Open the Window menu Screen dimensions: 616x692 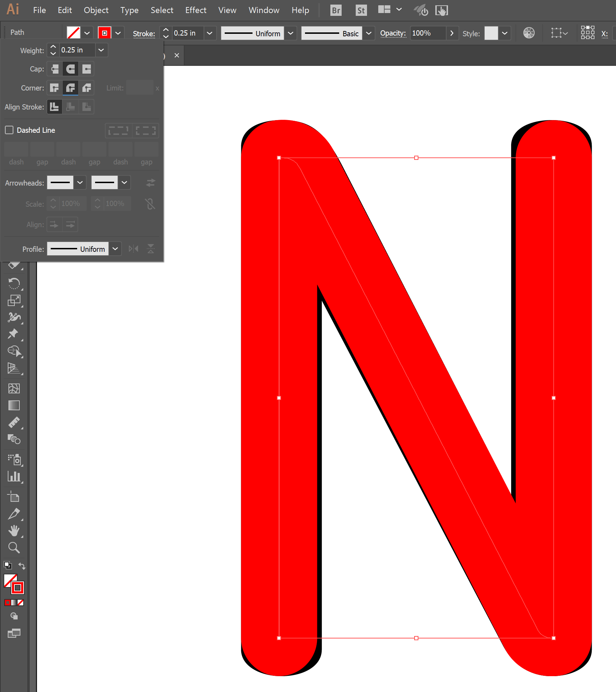tap(264, 10)
